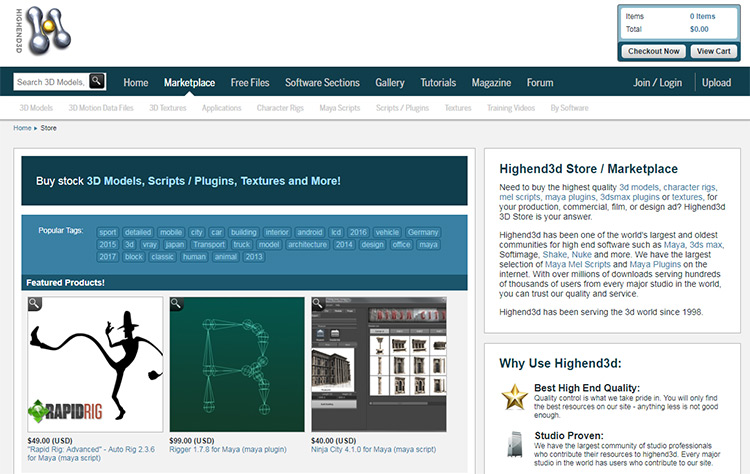Click Join / Login
Screen dimensions: 750x474
pos(658,83)
